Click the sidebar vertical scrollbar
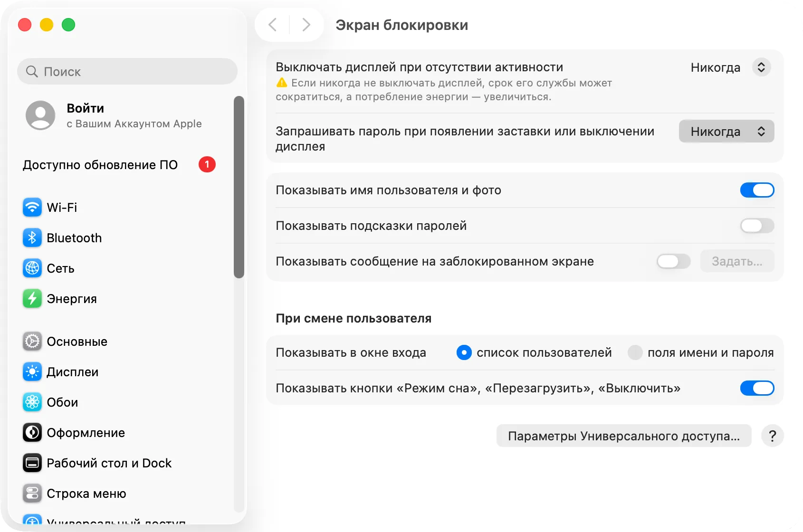Screen dimensions: 803x532 [239, 187]
